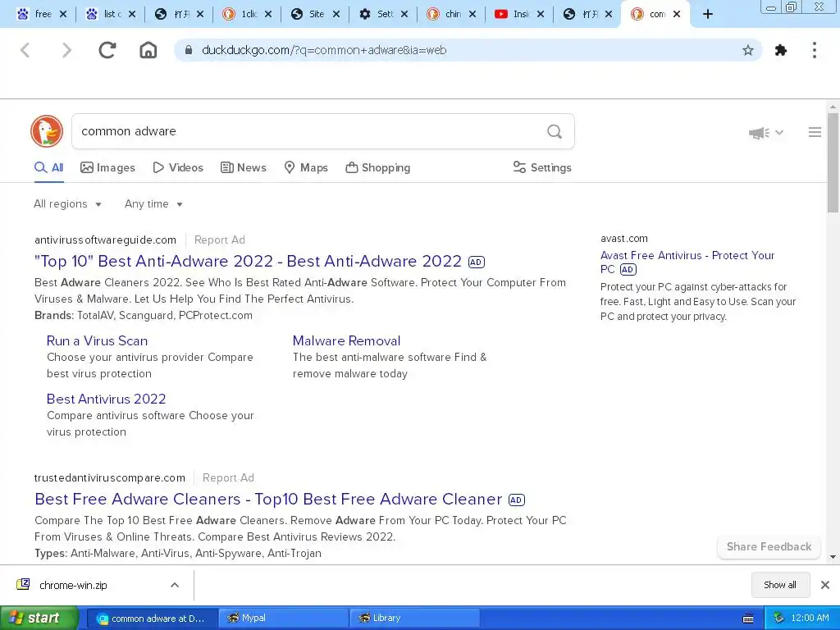Open the 'Top 10 Best Anti-Adware 2022' result
The width and height of the screenshot is (840, 630).
coord(248,262)
